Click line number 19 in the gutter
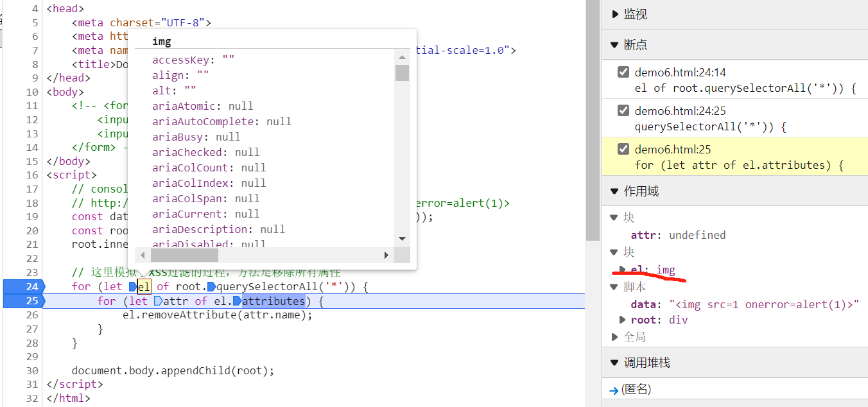868x407 pixels. 32,216
